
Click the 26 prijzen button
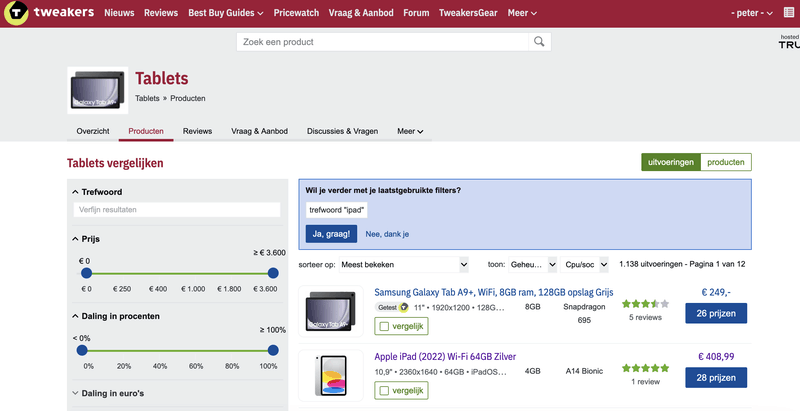pos(716,313)
